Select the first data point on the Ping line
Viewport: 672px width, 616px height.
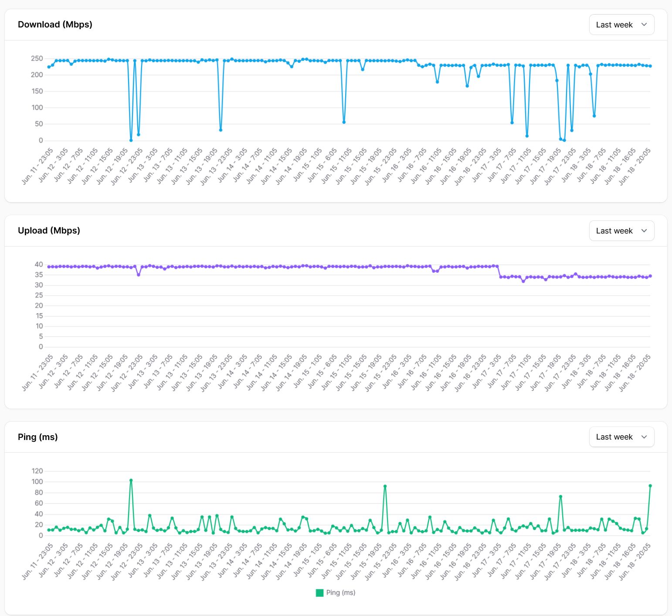(49, 530)
